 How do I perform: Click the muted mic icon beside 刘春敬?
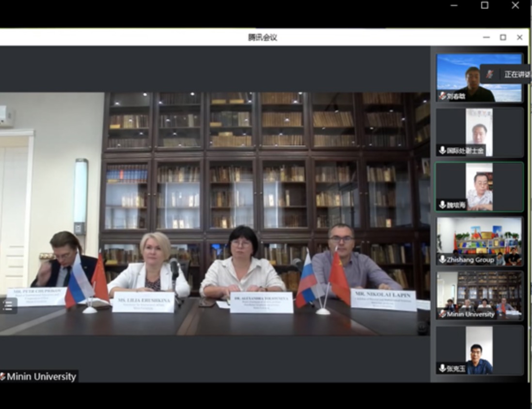442,96
